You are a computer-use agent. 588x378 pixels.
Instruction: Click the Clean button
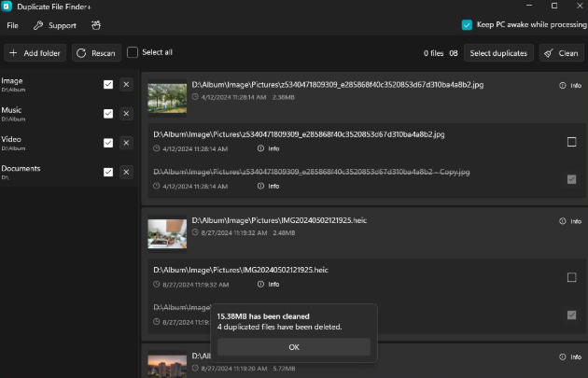pyautogui.click(x=561, y=53)
